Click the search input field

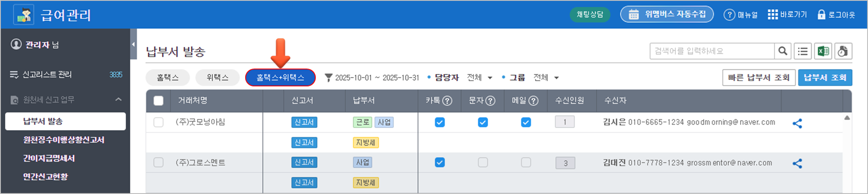click(x=712, y=51)
